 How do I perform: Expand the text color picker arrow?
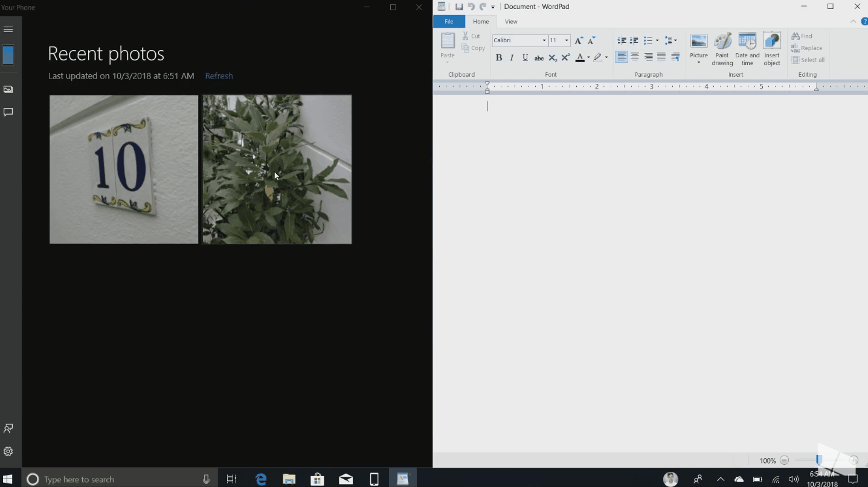pyautogui.click(x=588, y=58)
